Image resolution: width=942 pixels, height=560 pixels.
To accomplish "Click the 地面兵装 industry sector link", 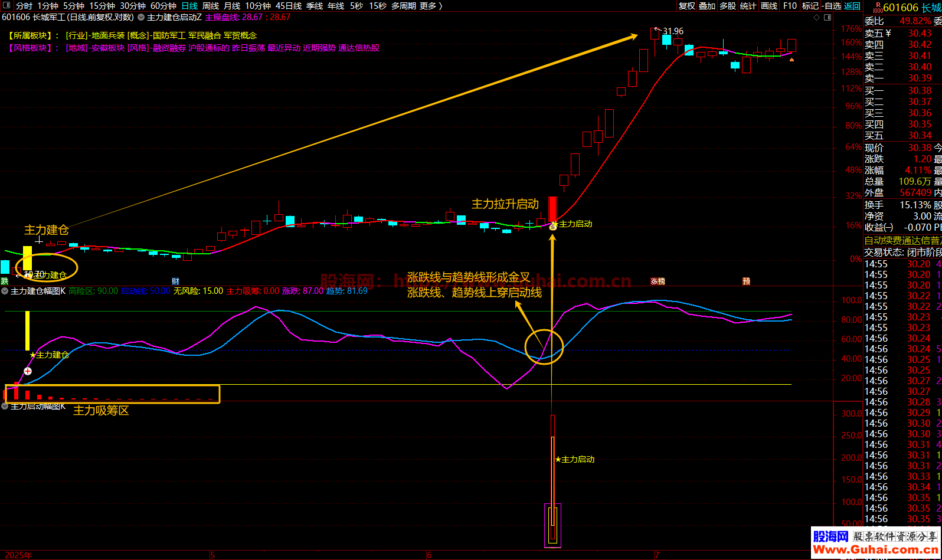I will [x=108, y=35].
